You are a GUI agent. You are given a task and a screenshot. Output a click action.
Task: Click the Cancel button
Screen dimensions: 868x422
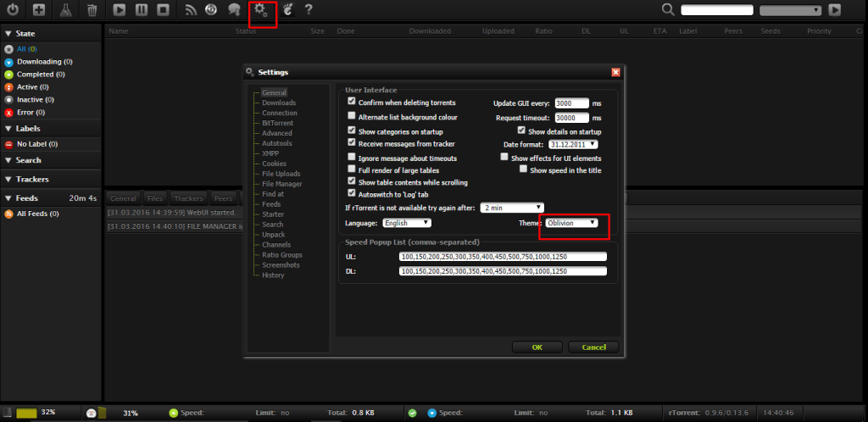(x=593, y=347)
